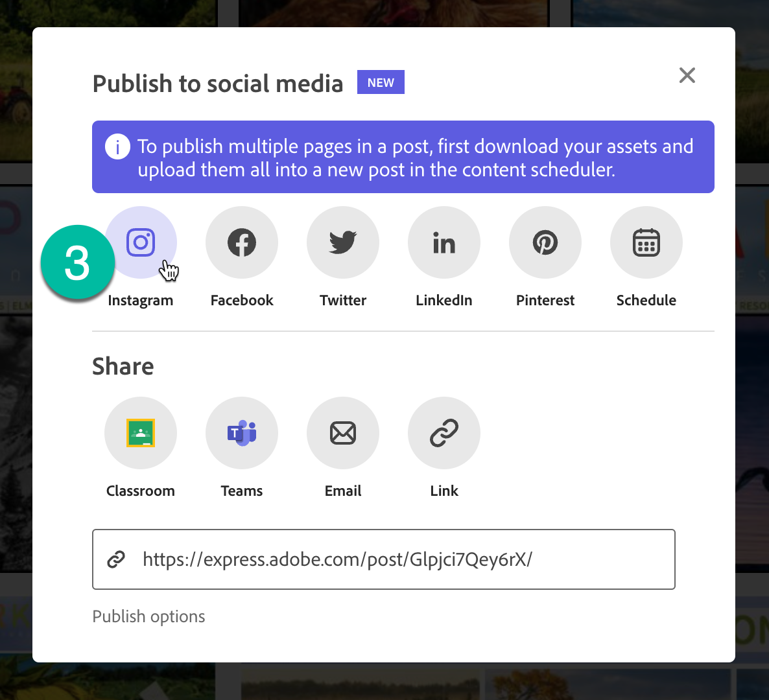
Task: Click the NEW badge beside the title
Action: click(x=381, y=82)
